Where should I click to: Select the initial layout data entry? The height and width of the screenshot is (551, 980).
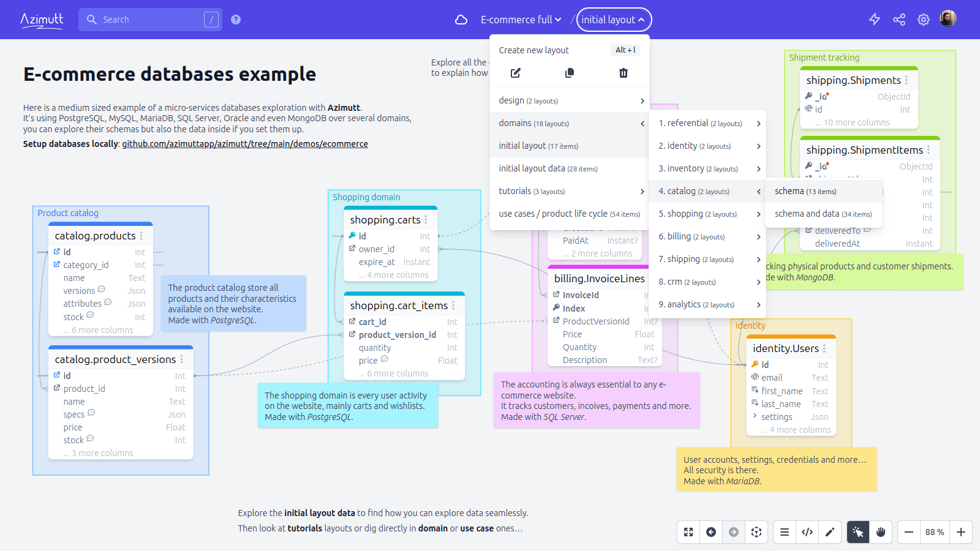(570, 168)
